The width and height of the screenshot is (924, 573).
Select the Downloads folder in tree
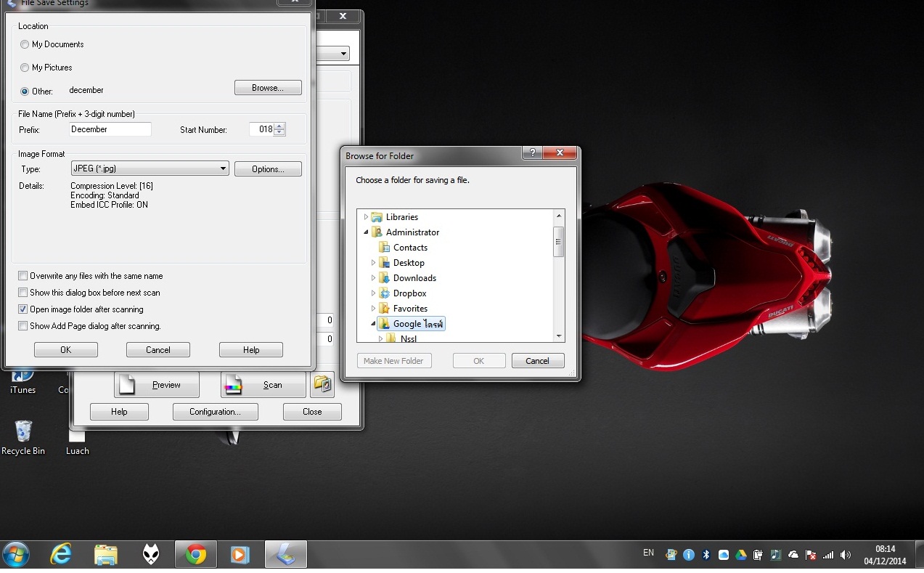click(x=414, y=278)
